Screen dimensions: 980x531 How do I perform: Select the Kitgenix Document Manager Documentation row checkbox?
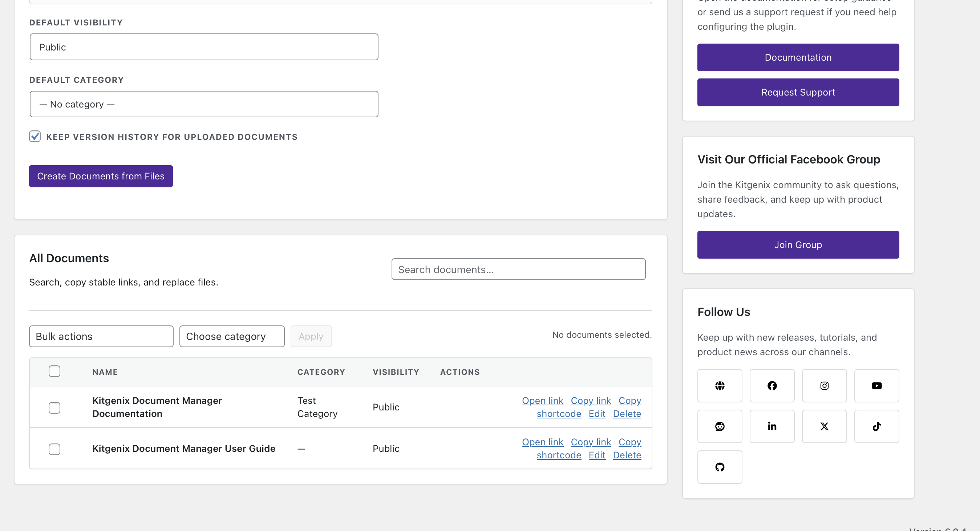(x=54, y=408)
